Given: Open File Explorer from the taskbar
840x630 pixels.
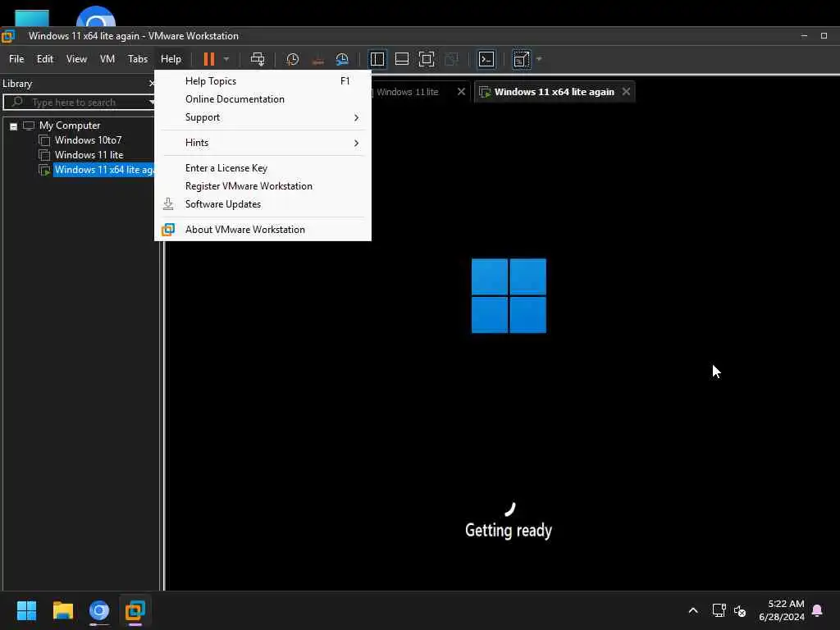Looking at the screenshot, I should click(x=62, y=610).
